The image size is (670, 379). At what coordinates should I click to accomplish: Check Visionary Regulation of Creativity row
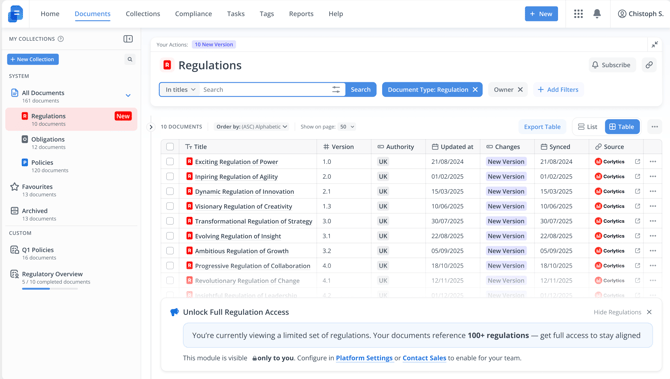(170, 206)
